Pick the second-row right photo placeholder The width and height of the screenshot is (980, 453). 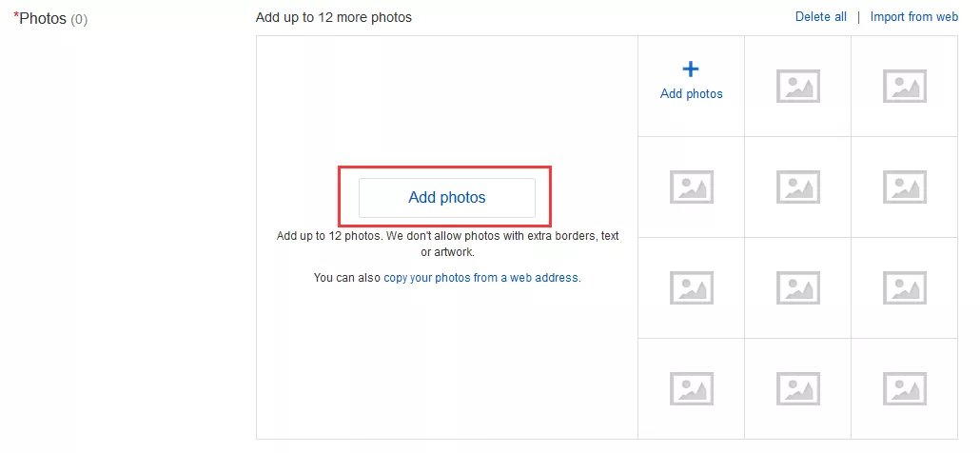click(x=905, y=187)
